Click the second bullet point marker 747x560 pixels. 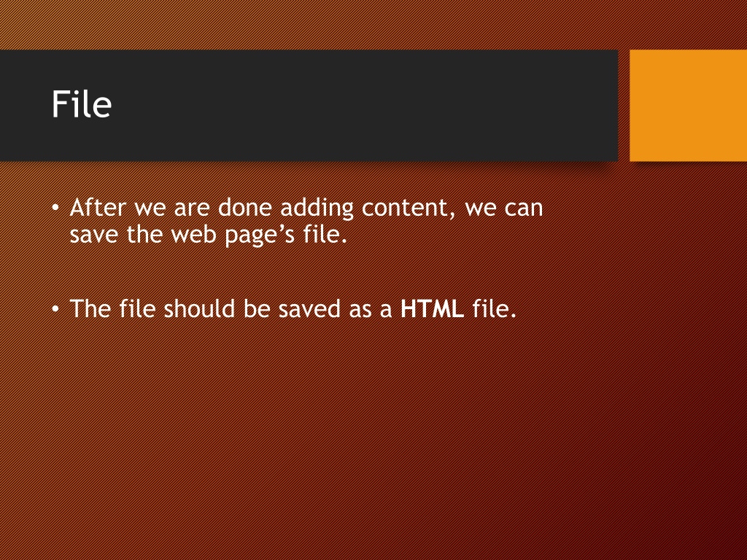[55, 309]
